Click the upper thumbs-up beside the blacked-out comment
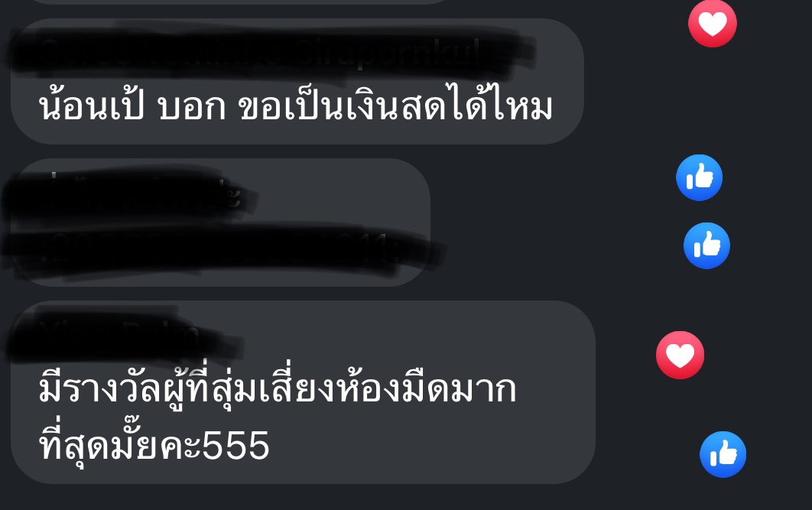 pyautogui.click(x=699, y=177)
